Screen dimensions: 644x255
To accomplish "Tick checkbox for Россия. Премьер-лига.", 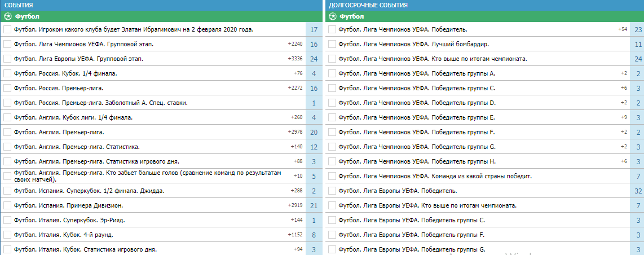I will [7, 88].
